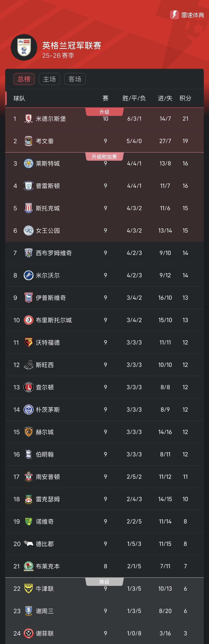Click the Derby County ram crest
Screen dimensions: 209x644
[28, 544]
